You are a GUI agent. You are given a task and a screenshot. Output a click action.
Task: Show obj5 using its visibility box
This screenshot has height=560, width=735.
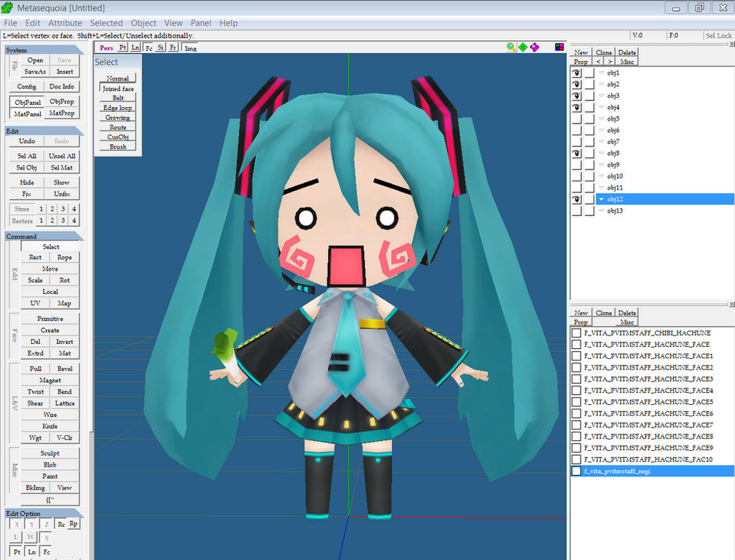point(576,118)
